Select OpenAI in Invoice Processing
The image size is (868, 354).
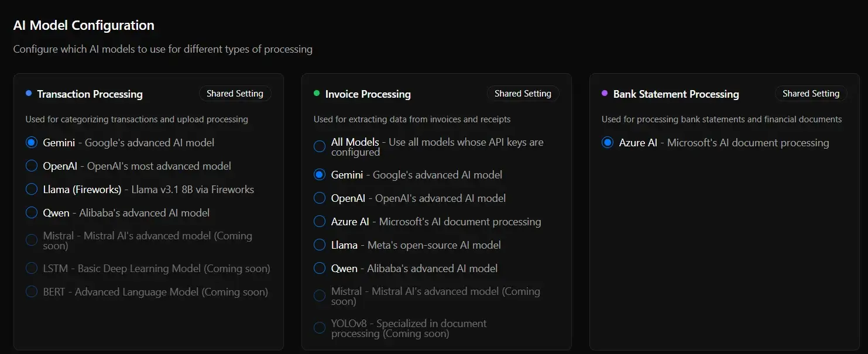point(320,198)
